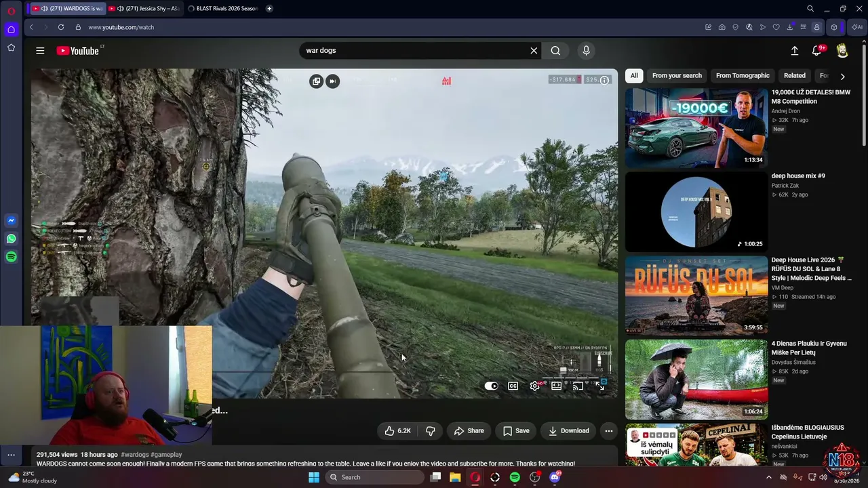Image resolution: width=868 pixels, height=488 pixels.
Task: Clear the 'war dogs' search query
Action: [x=534, y=51]
